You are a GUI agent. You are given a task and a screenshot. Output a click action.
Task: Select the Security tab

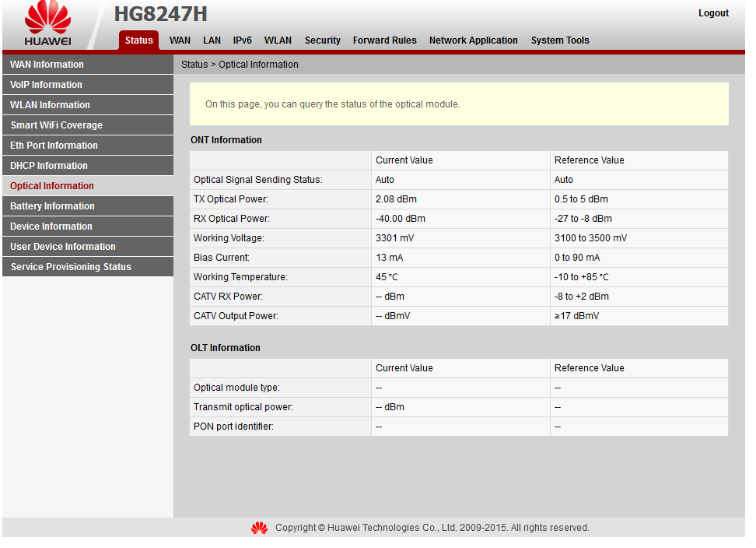322,40
